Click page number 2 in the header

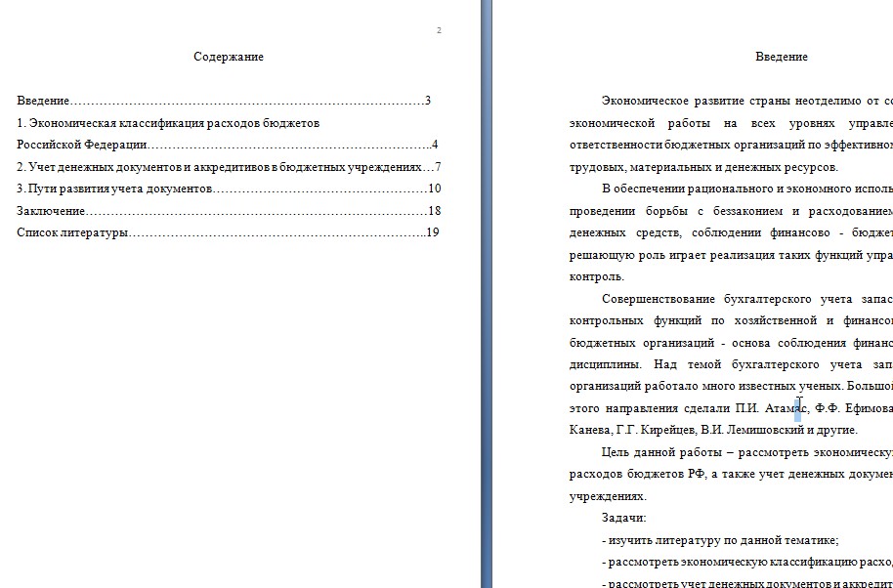point(439,30)
